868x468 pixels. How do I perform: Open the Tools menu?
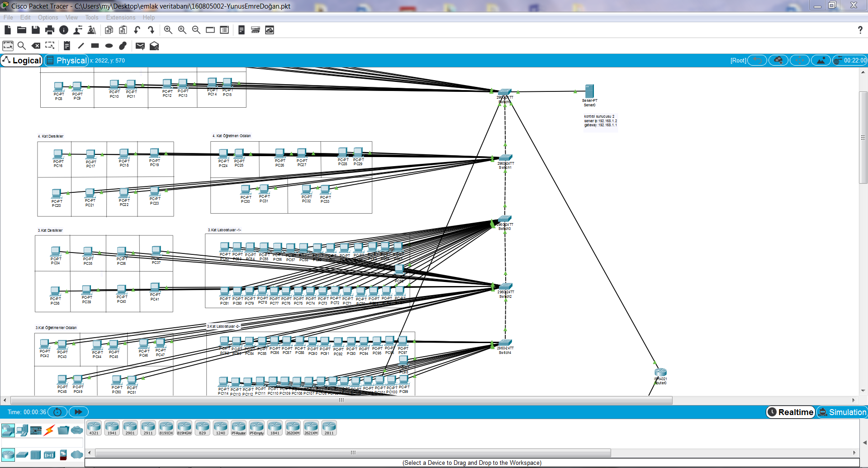pos(91,17)
